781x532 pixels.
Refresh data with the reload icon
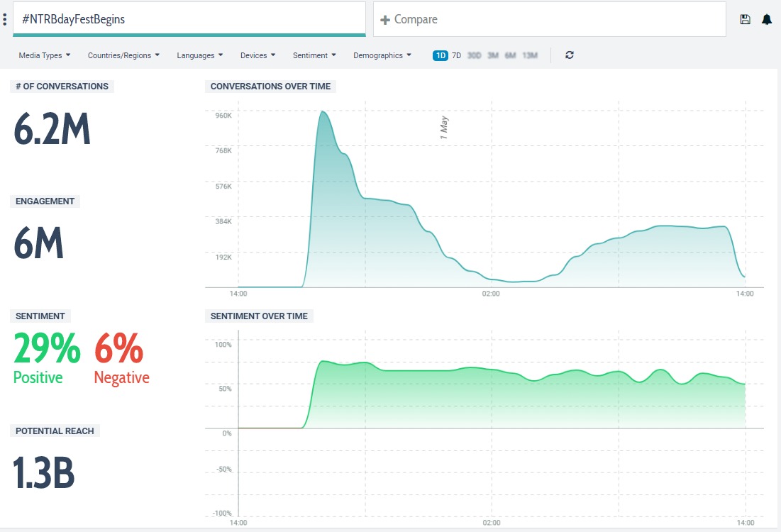pyautogui.click(x=570, y=55)
